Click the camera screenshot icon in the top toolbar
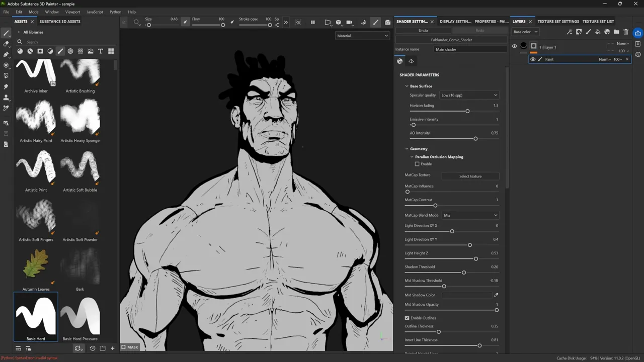Viewport: 644px width, 362px height. [387, 22]
